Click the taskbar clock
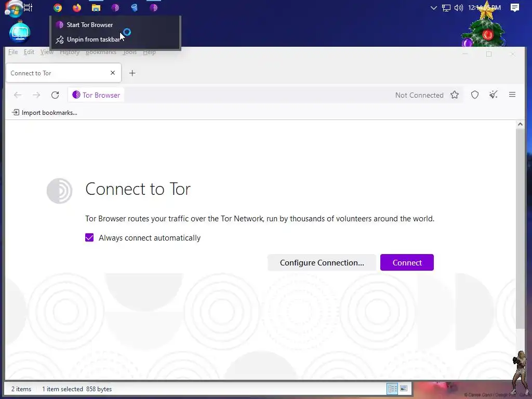 pos(484,7)
